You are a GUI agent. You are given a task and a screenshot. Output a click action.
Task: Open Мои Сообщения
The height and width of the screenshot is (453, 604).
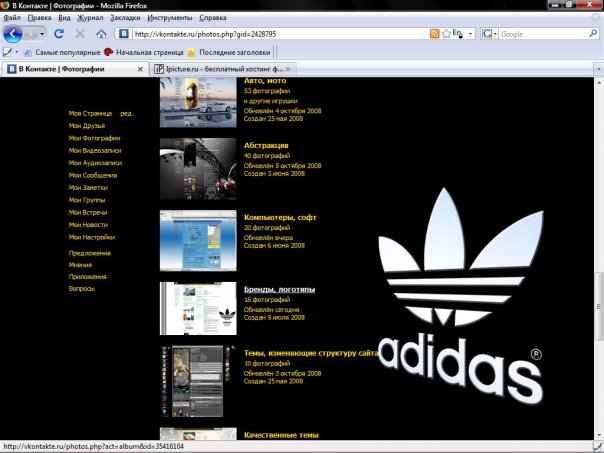point(93,175)
